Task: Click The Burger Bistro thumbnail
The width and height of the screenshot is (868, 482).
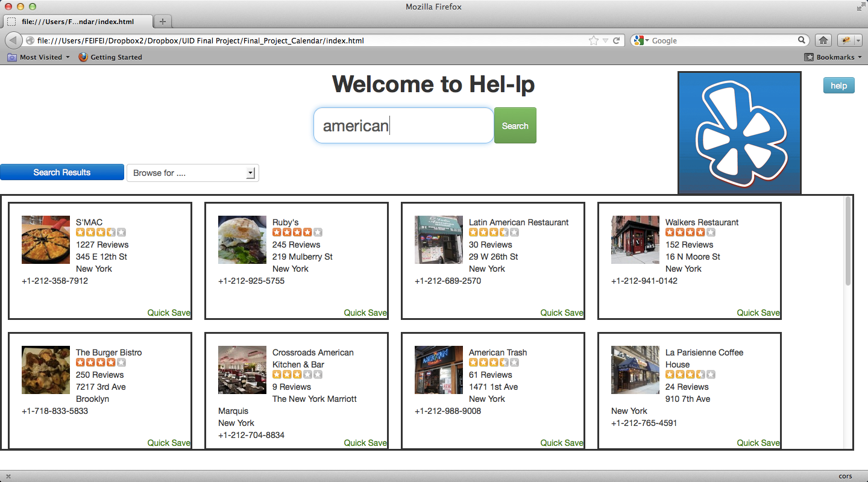Action: pyautogui.click(x=46, y=370)
